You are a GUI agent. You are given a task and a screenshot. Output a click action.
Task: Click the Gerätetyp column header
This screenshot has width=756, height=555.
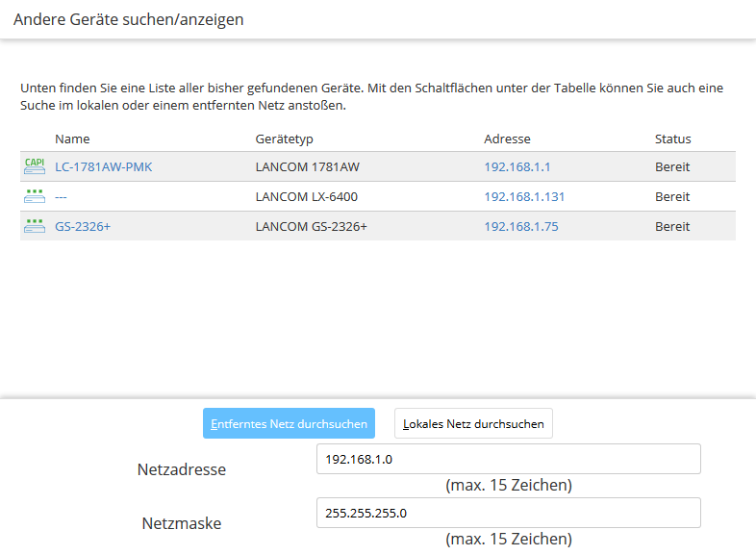pos(285,139)
